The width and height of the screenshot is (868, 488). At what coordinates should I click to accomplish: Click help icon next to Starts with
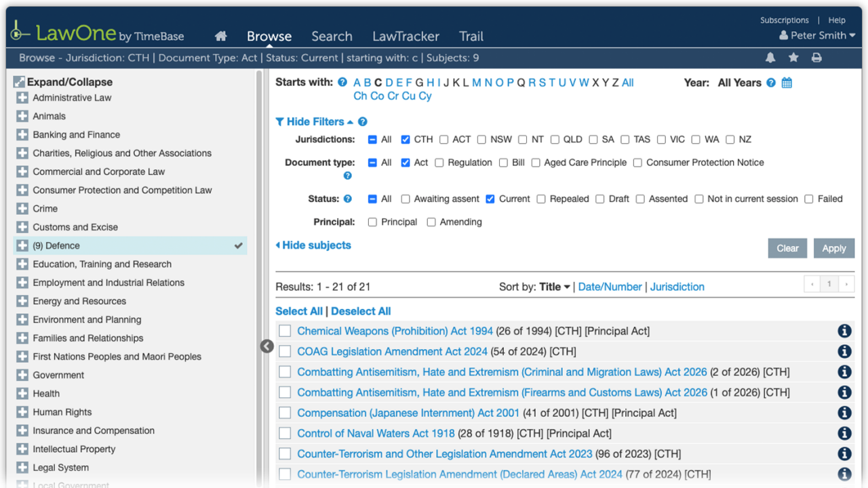[342, 83]
